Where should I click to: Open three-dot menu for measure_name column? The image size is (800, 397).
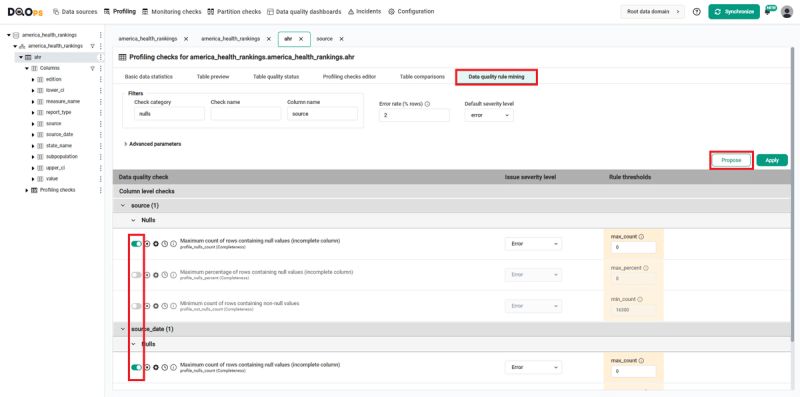point(101,102)
